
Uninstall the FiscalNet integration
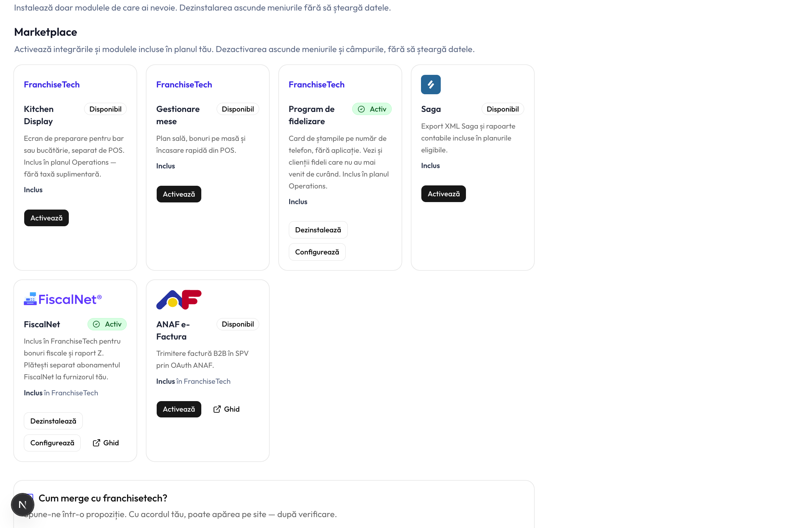53,421
